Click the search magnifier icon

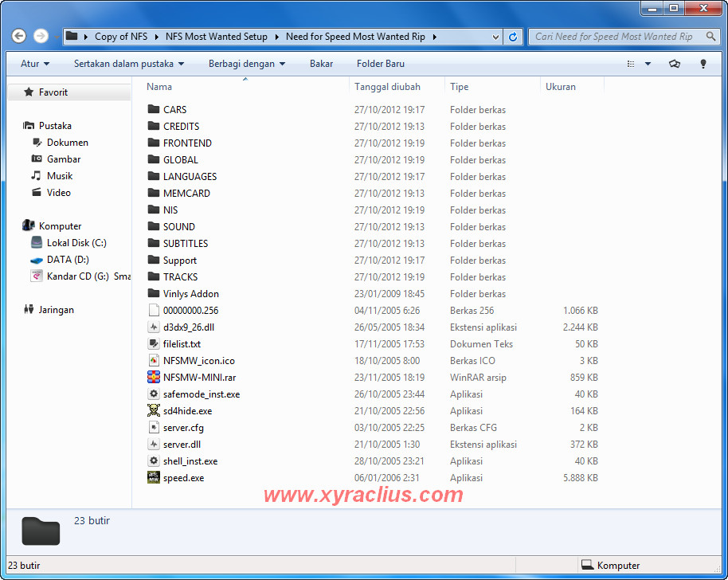tap(710, 36)
